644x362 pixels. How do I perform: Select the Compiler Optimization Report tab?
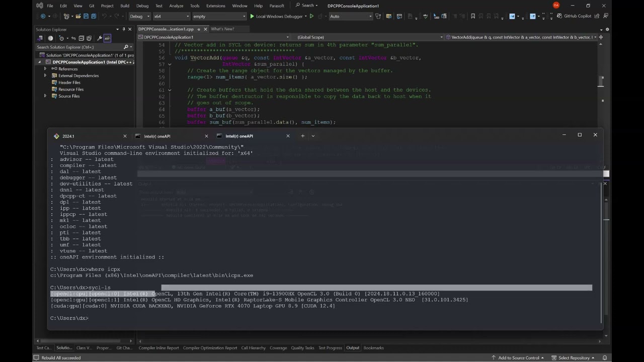[210, 348]
